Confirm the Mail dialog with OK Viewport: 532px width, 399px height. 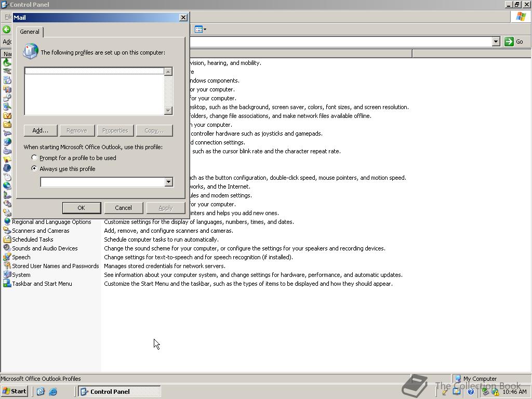tap(82, 208)
